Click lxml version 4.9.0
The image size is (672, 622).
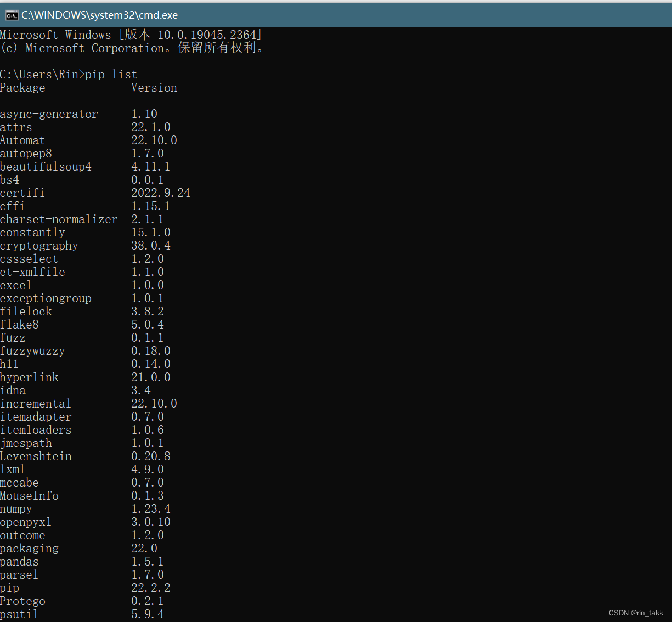tap(148, 470)
